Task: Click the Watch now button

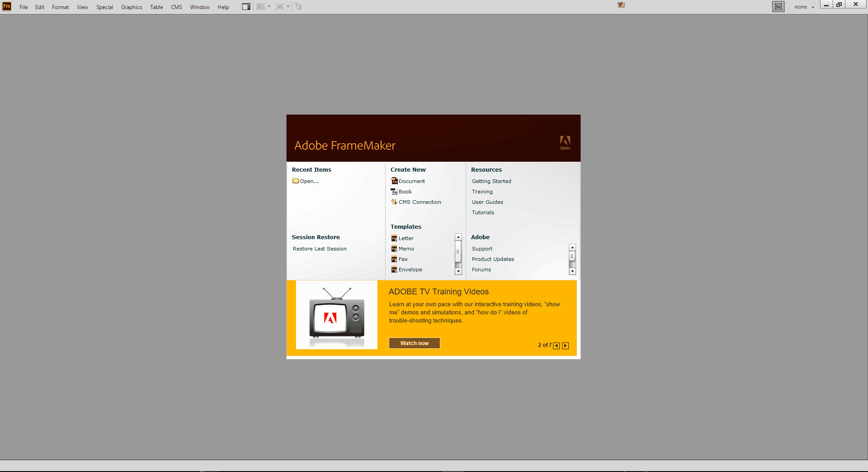Action: point(415,343)
